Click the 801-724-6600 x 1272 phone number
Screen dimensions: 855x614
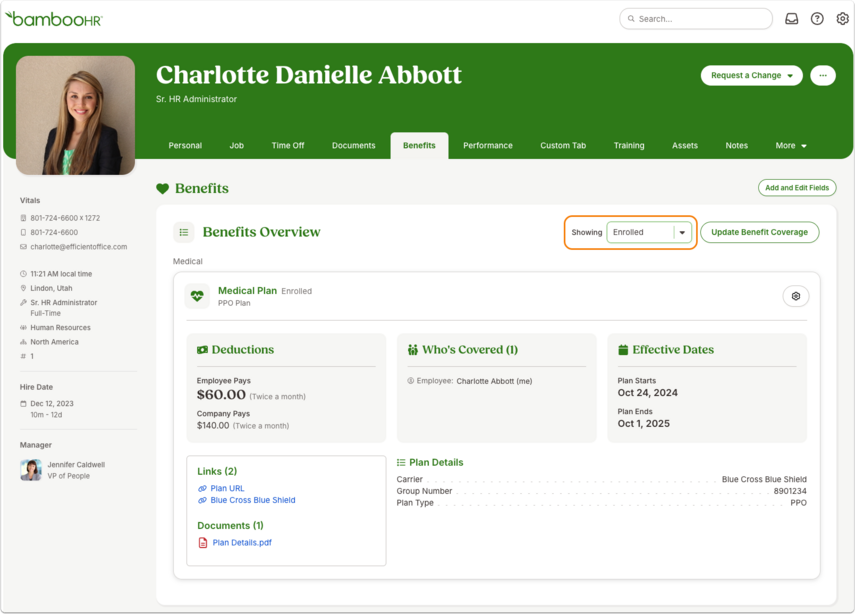[x=65, y=218]
